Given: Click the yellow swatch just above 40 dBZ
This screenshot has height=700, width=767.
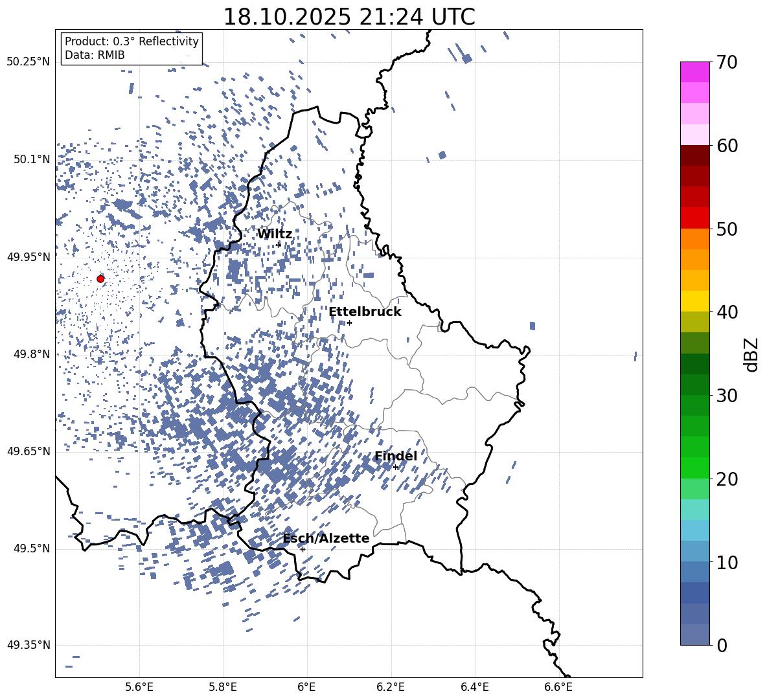Looking at the screenshot, I should (694, 301).
